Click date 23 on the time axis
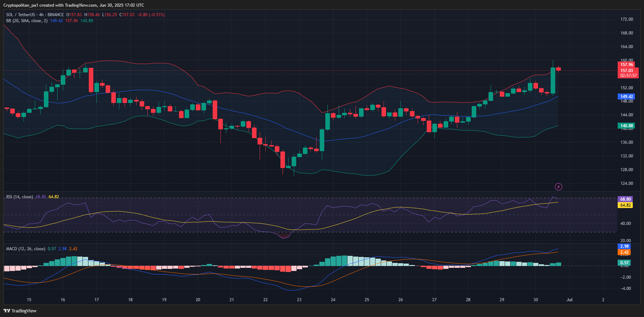The height and width of the screenshot is (317, 644). (299, 300)
